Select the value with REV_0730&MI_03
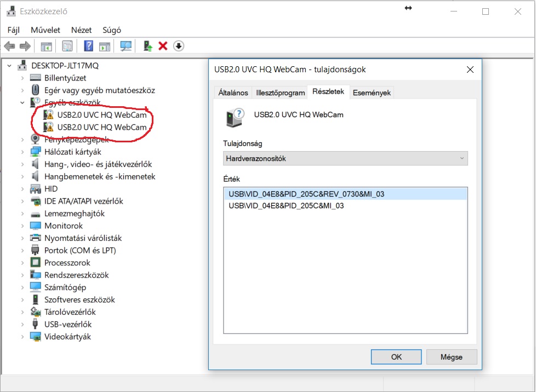This screenshot has height=392, width=536. [x=345, y=194]
